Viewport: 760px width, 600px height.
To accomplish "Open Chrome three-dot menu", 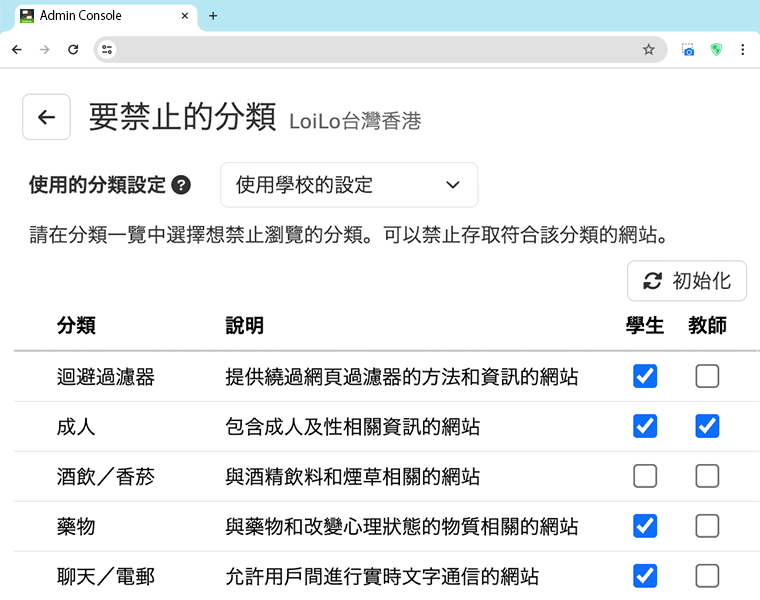I will pyautogui.click(x=743, y=49).
